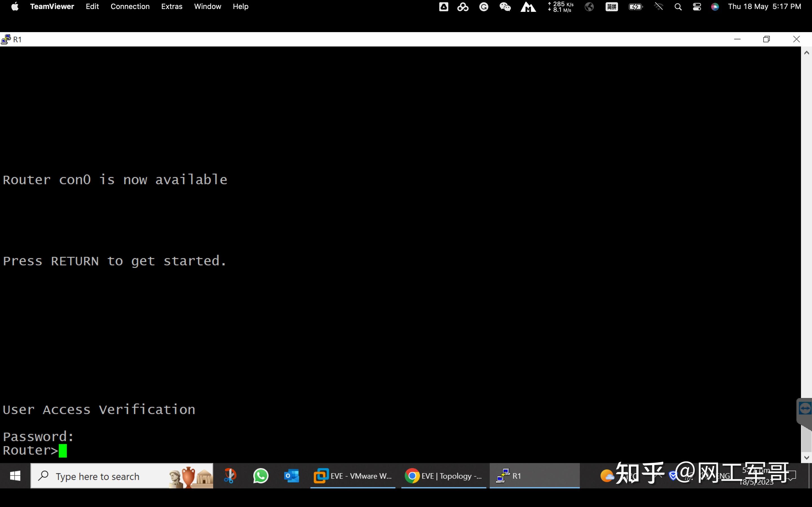The image size is (812, 507).
Task: Click the terminal scrollbar up arrow
Action: [807, 53]
